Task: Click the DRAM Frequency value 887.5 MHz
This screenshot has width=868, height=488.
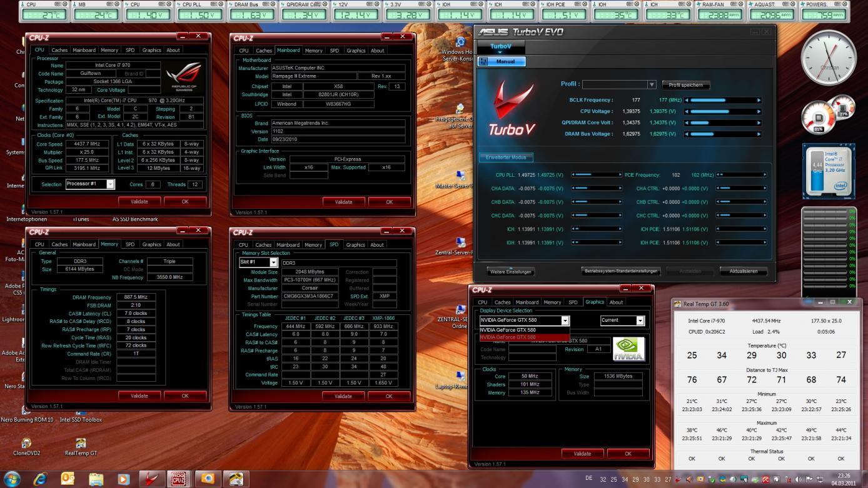Action: (x=136, y=297)
